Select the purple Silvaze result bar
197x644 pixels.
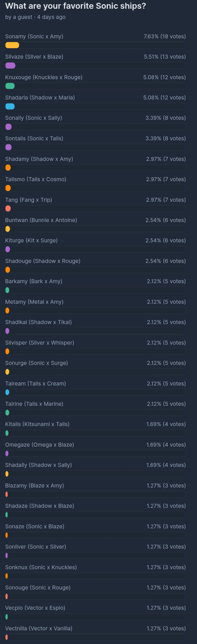pyautogui.click(x=10, y=66)
